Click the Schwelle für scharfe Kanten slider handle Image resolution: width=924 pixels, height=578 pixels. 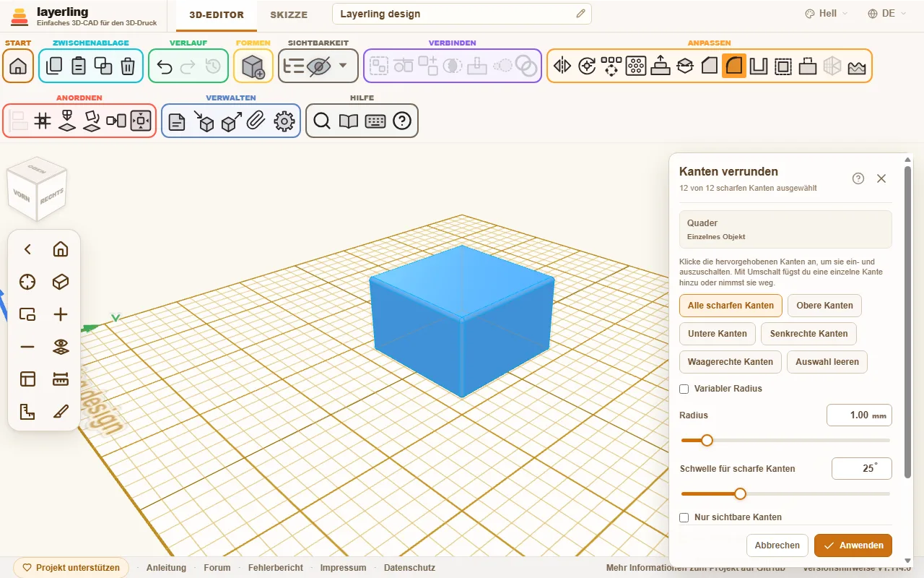pyautogui.click(x=740, y=494)
